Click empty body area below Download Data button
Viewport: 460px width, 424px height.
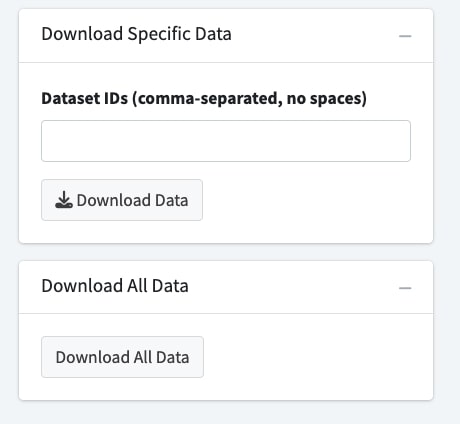226,232
